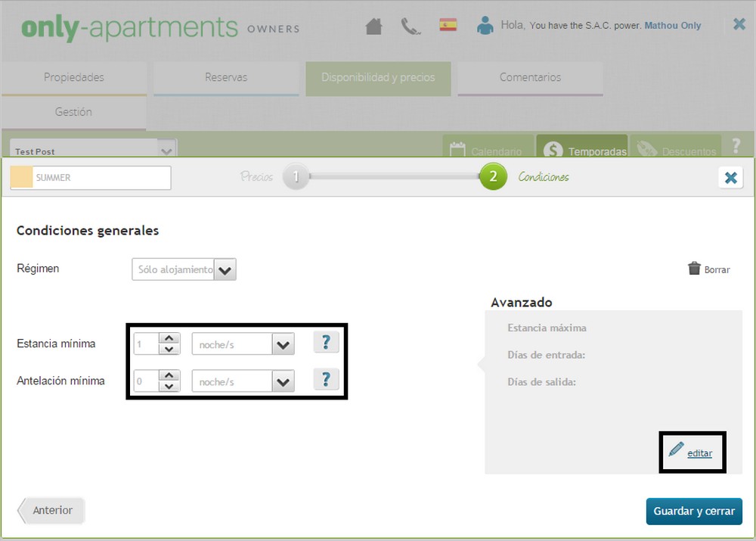756x541 pixels.
Task: Open Estancia mínima unit dropdown
Action: [x=283, y=345]
